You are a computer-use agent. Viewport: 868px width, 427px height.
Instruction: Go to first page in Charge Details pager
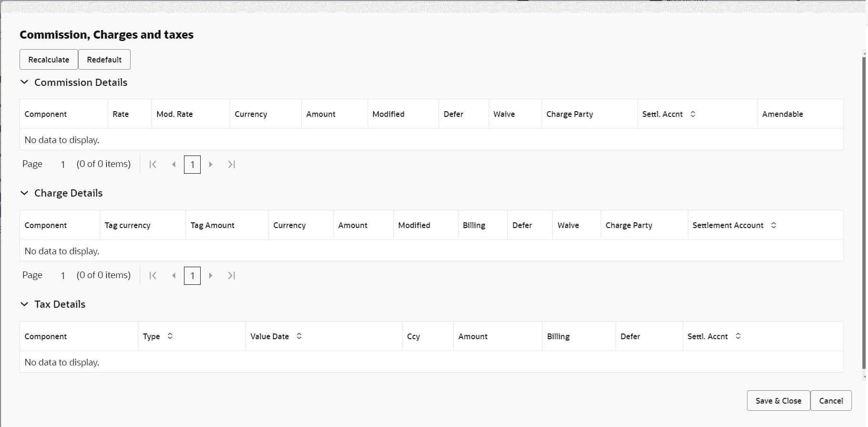click(153, 275)
